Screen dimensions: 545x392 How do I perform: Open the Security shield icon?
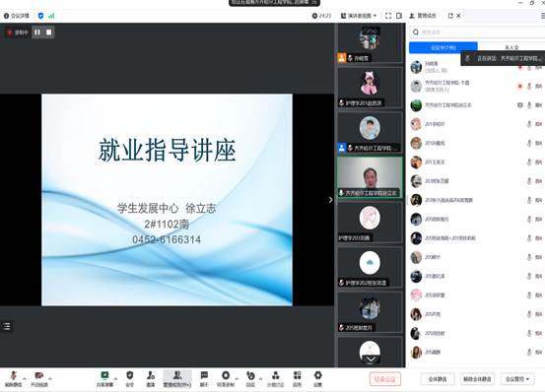tap(130, 379)
